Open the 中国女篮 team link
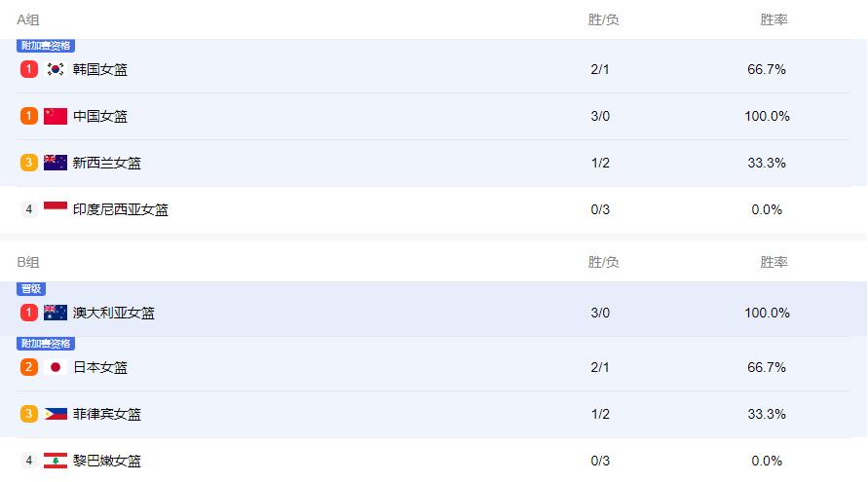 tap(100, 116)
